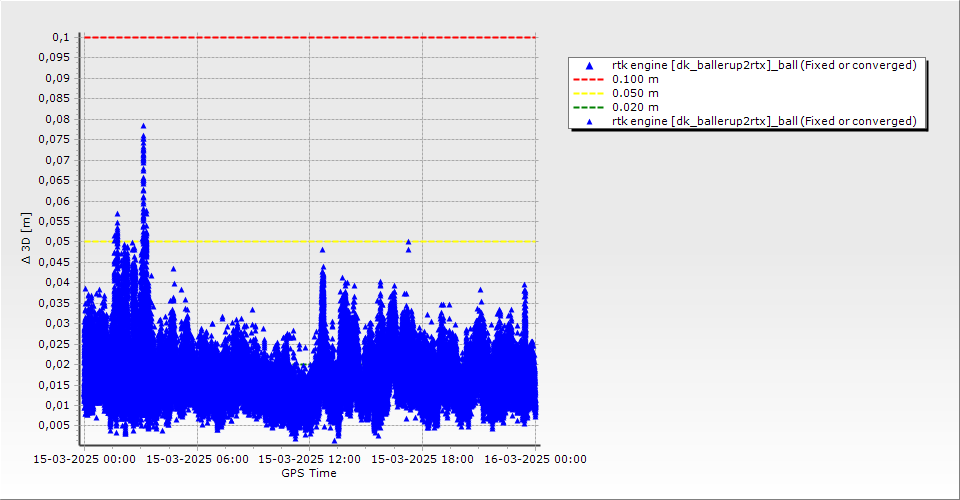Click y-axis tick label '0,095'
960x500 pixels.
54,58
